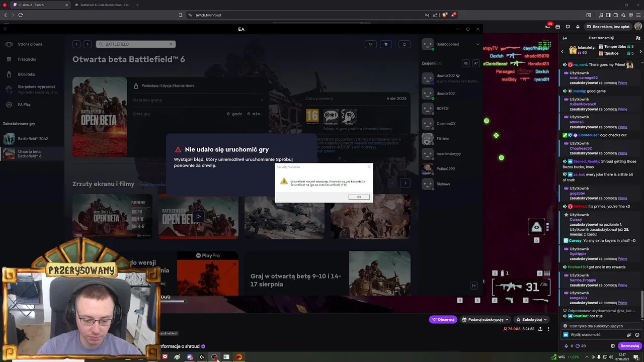The height and width of the screenshot is (362, 644).
Task: Open friend CosmocXX in friends list
Action: tap(450, 124)
